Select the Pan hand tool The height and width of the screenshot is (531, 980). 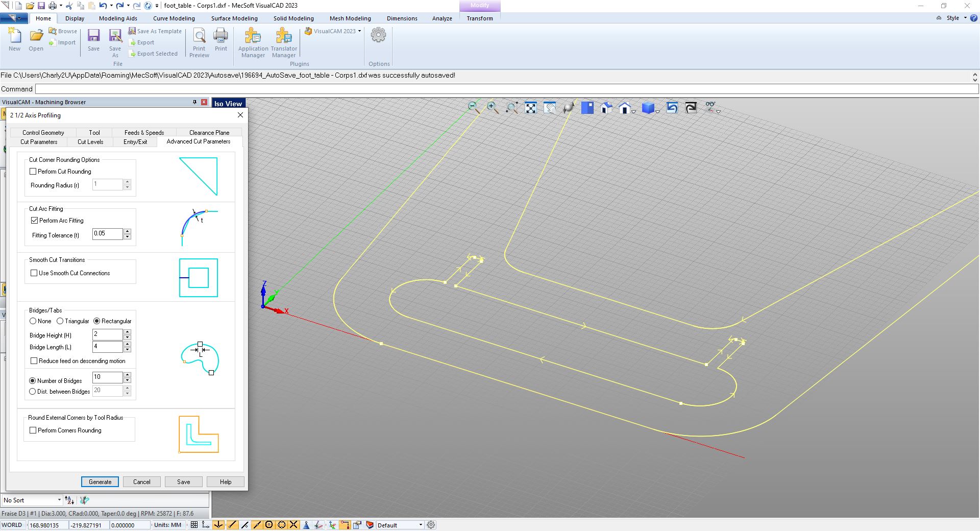[x=550, y=108]
